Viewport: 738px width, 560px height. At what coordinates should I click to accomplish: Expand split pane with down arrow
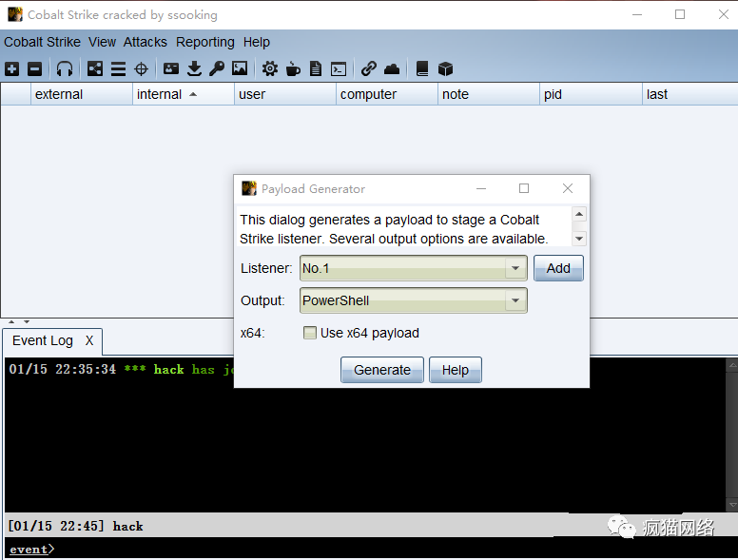coord(27,322)
